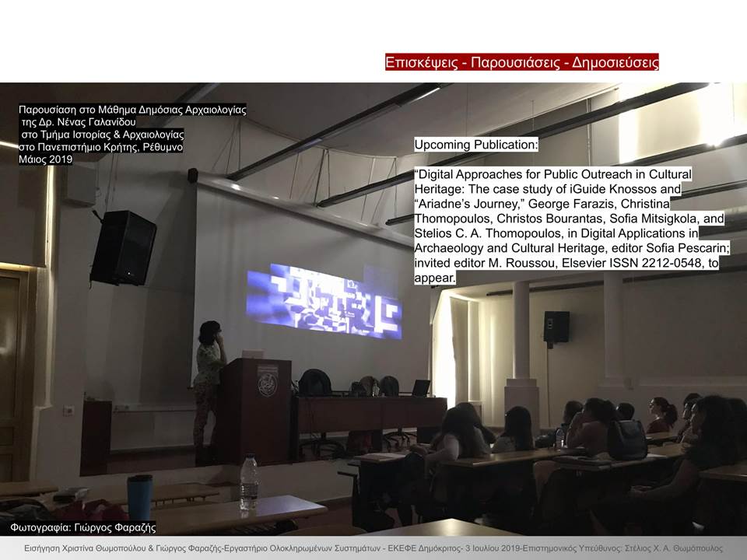747x560 pixels.
Task: Click the date text 'Μάιος 2019'
Action: coord(45,159)
